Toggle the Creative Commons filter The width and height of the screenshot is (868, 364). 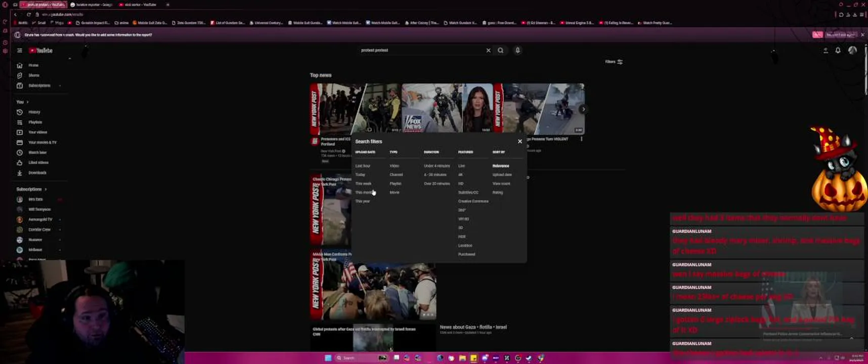473,201
